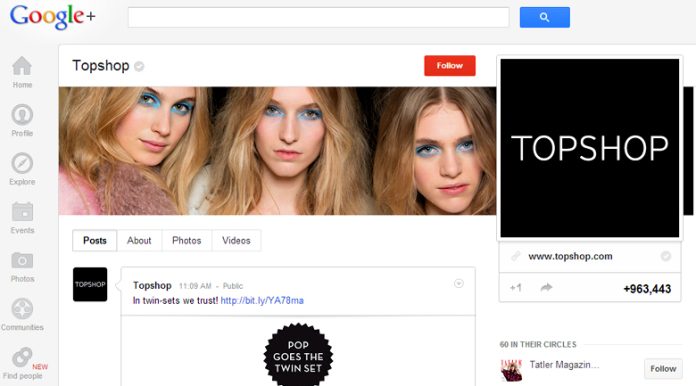Open the large TOPSHOP profile picture
Image resolution: width=696 pixels, height=386 pixels.
pyautogui.click(x=590, y=148)
